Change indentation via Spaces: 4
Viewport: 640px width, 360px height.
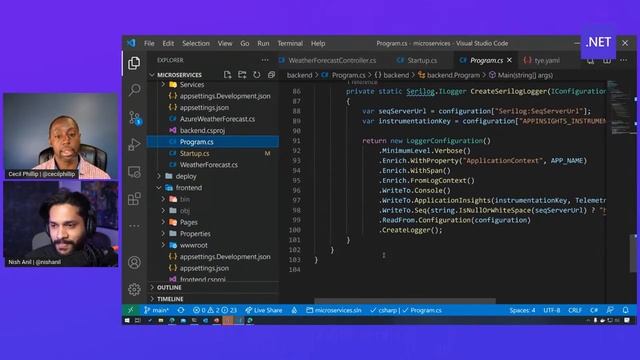coord(522,310)
